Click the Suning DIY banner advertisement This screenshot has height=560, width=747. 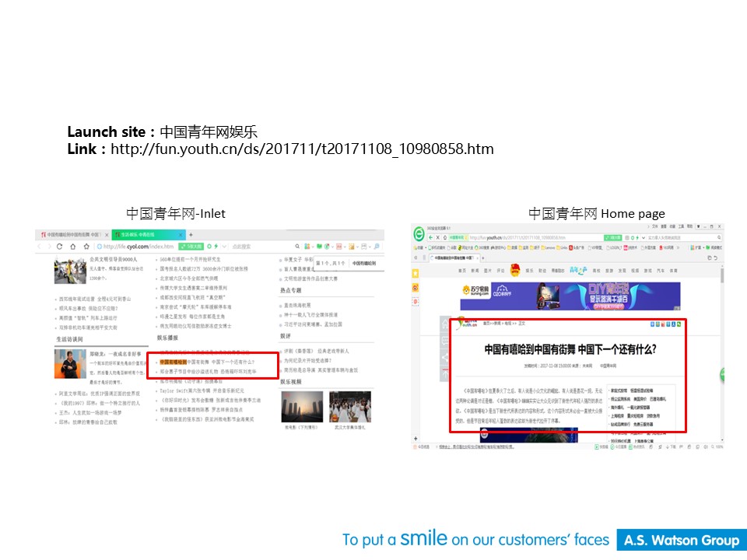point(568,297)
